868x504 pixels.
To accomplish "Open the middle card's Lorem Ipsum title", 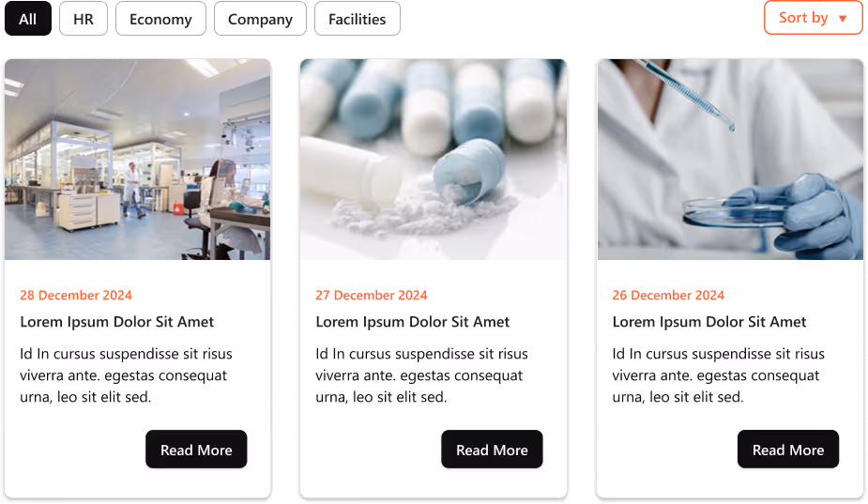I will click(x=412, y=322).
